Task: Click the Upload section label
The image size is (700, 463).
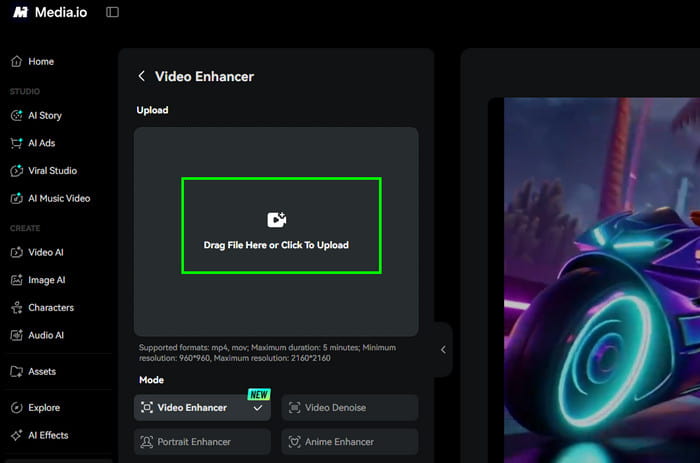Action: coord(152,110)
